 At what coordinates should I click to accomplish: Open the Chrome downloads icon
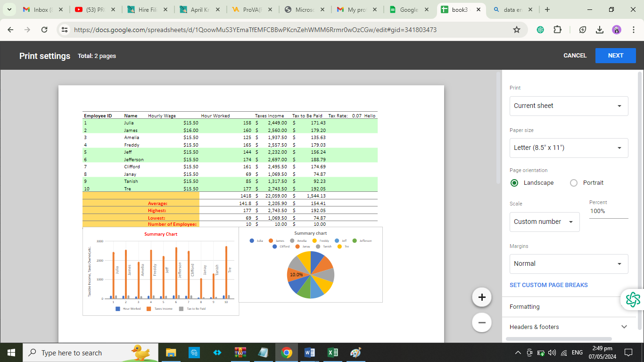point(600,30)
